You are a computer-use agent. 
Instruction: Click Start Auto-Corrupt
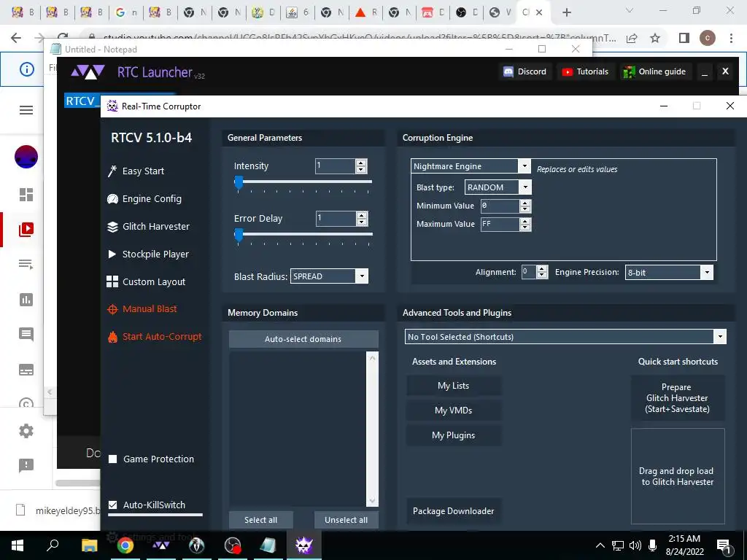point(155,336)
